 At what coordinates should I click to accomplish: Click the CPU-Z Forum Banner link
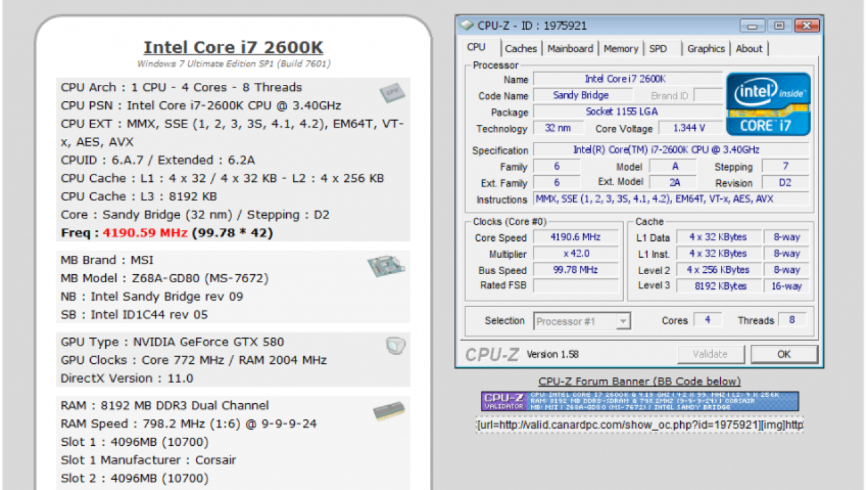(639, 381)
